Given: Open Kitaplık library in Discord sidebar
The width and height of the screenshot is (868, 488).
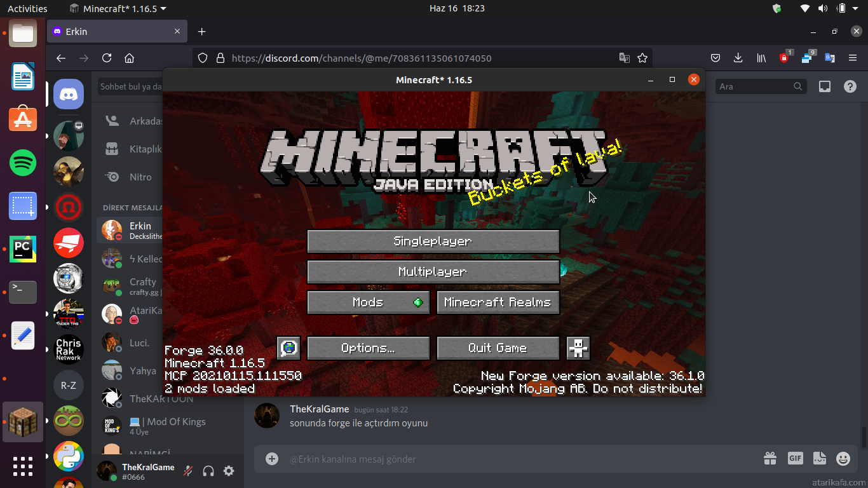Looking at the screenshot, I should click(x=131, y=149).
